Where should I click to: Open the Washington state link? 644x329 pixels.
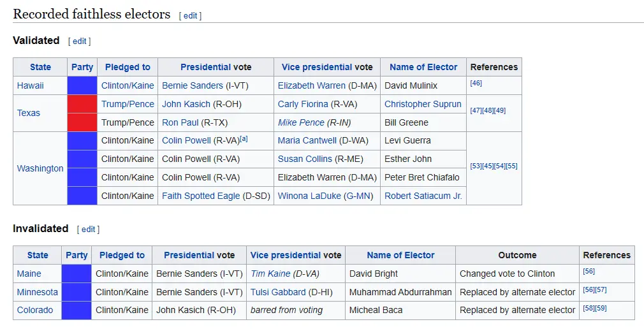pos(40,168)
